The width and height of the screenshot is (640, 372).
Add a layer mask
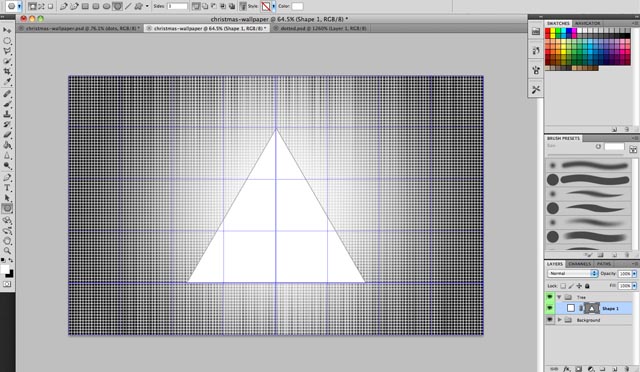tap(578, 369)
